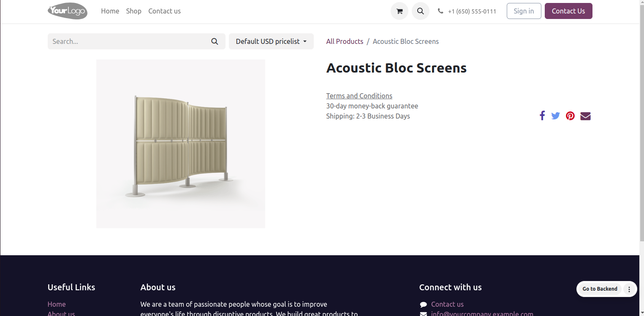Screen dimensions: 644x316
Task: Go to the Shop menu item
Action: (133, 11)
